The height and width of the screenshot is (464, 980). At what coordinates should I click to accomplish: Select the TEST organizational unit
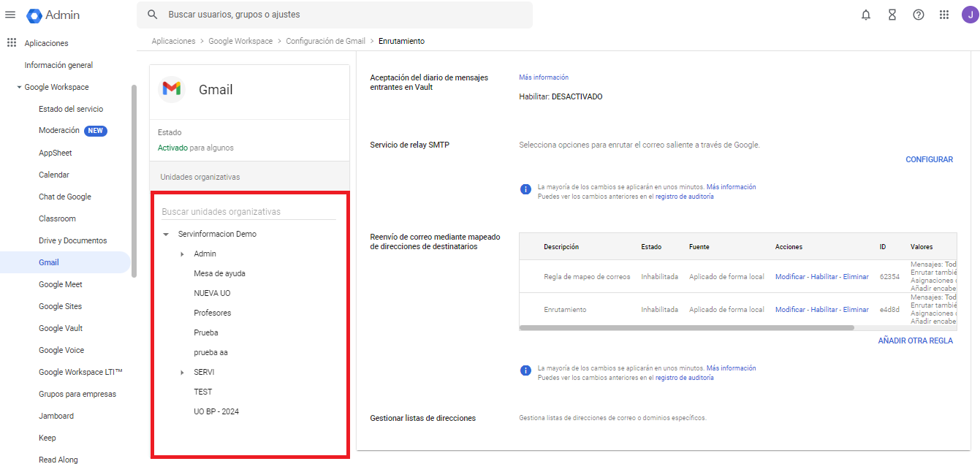pos(202,392)
